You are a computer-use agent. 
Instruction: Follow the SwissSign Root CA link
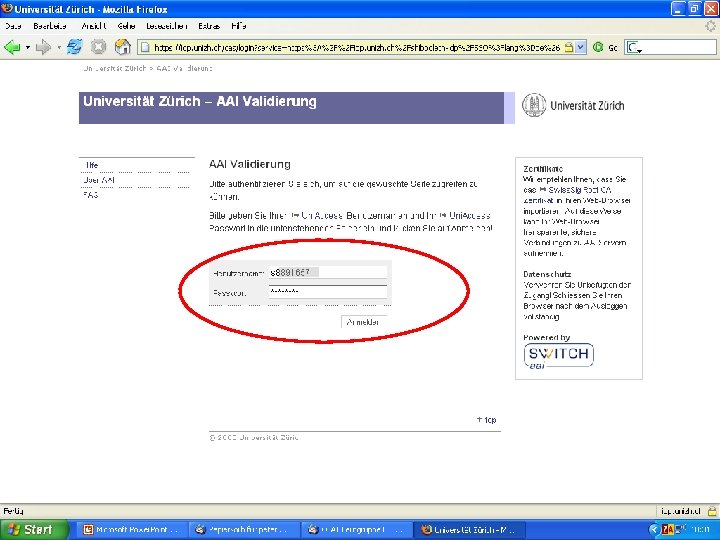579,190
